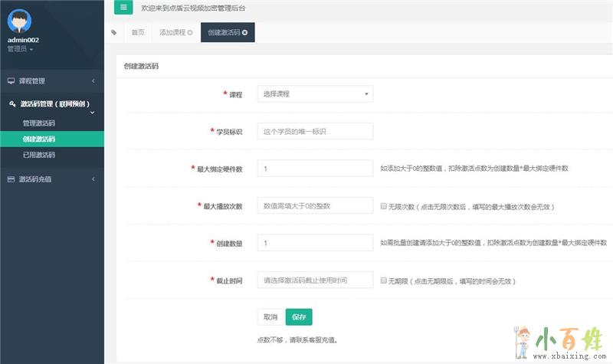The width and height of the screenshot is (613, 364).
Task: Open the 选择课程 dropdown
Action: pos(314,94)
